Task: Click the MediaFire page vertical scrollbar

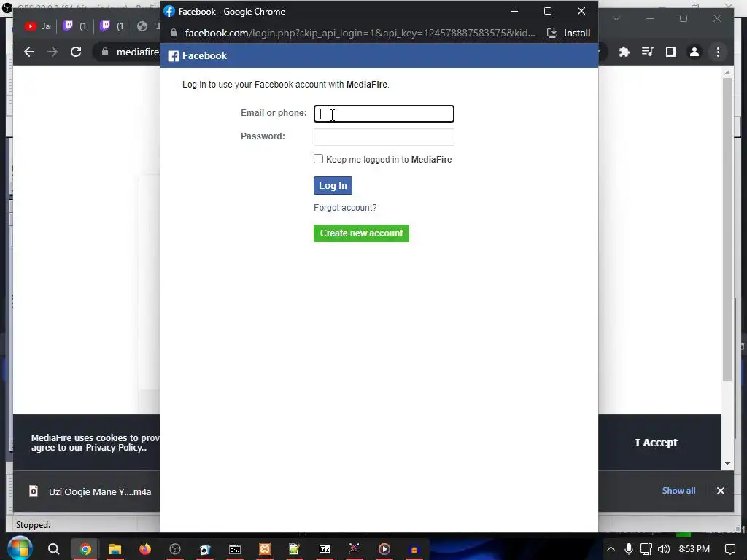Action: pyautogui.click(x=727, y=228)
